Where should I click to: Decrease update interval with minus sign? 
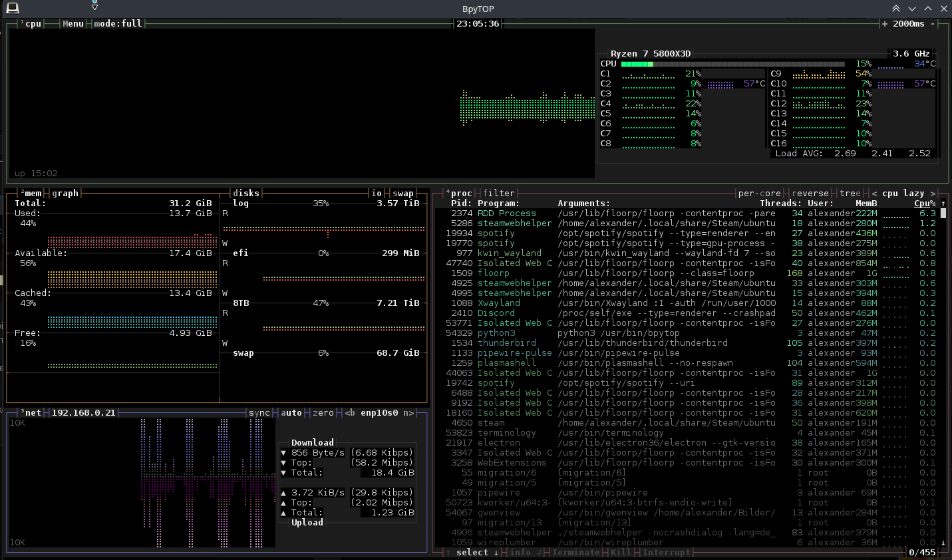pos(933,23)
